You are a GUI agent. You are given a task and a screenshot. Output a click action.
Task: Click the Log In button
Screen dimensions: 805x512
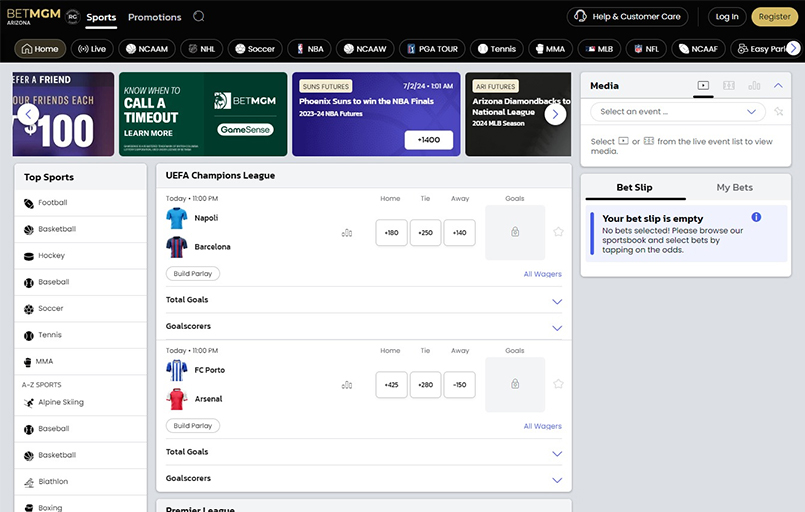(727, 16)
